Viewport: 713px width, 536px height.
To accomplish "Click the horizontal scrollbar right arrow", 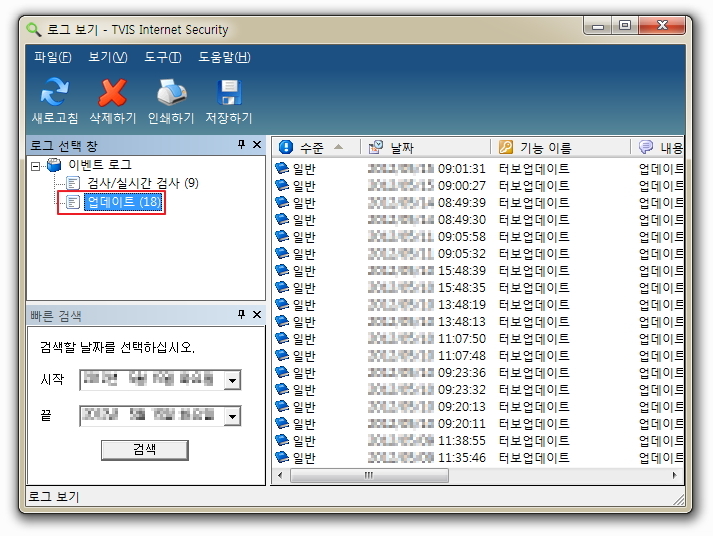I will point(677,475).
